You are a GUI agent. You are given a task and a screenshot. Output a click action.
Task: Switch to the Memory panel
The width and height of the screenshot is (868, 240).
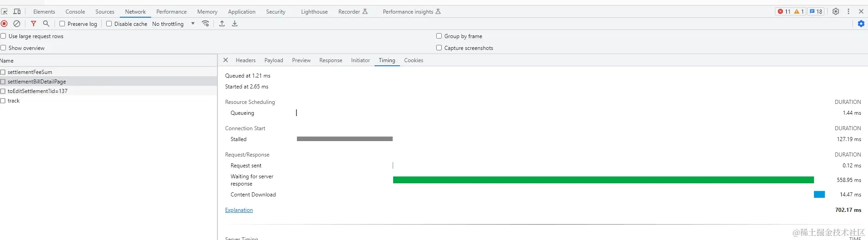click(x=207, y=12)
